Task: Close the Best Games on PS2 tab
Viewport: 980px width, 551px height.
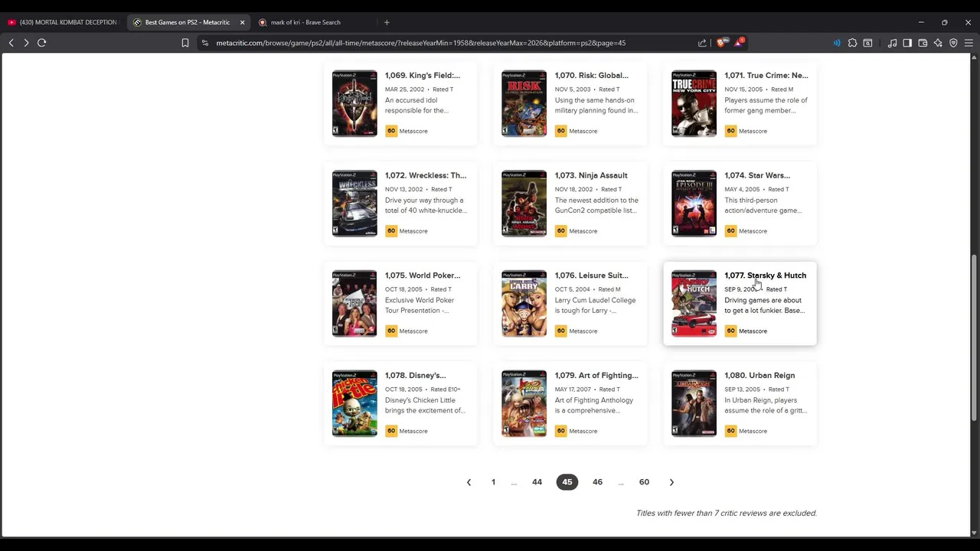Action: (x=242, y=22)
